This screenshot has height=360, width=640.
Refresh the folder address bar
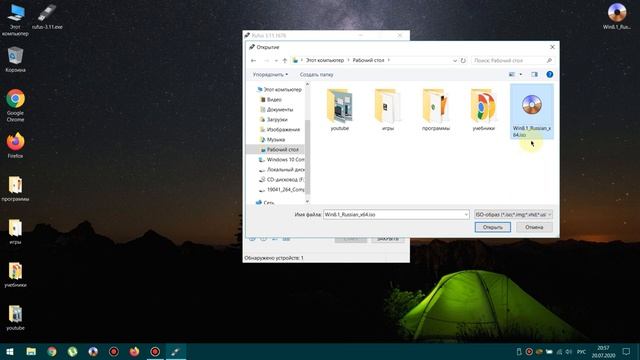click(x=463, y=60)
